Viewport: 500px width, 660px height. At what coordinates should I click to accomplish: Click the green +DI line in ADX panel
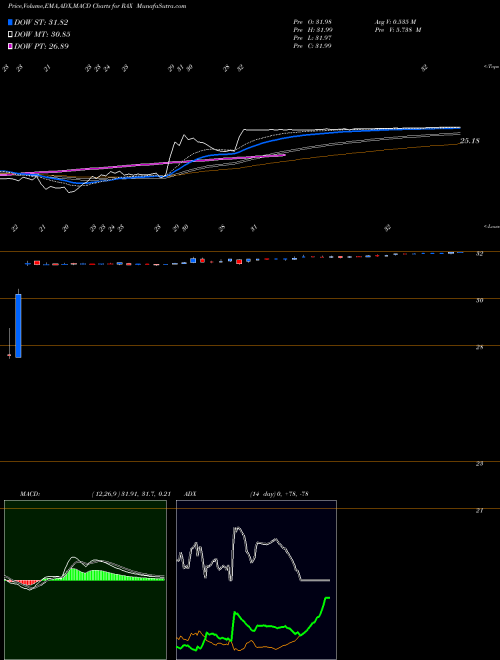point(269,625)
